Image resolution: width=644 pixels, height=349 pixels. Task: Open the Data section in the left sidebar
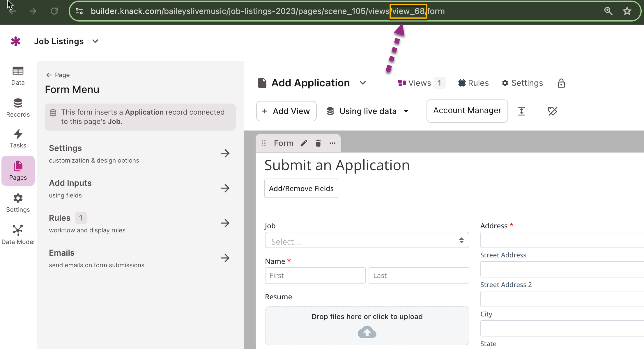[x=18, y=76]
